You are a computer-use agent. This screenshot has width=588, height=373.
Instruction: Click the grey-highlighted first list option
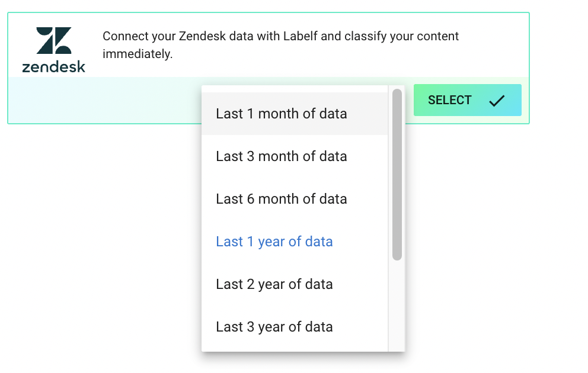(295, 114)
